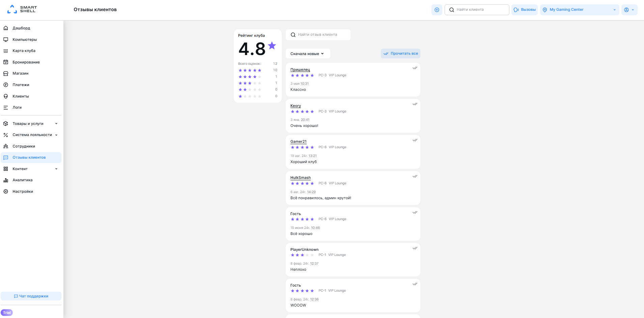Image resolution: width=644 pixels, height=318 pixels.
Task: Open Аналитика section
Action: pyautogui.click(x=31, y=180)
